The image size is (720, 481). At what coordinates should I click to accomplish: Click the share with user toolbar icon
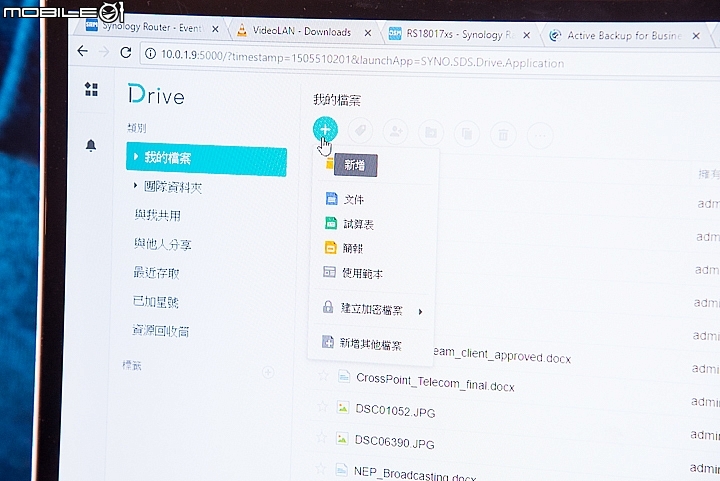(x=395, y=132)
